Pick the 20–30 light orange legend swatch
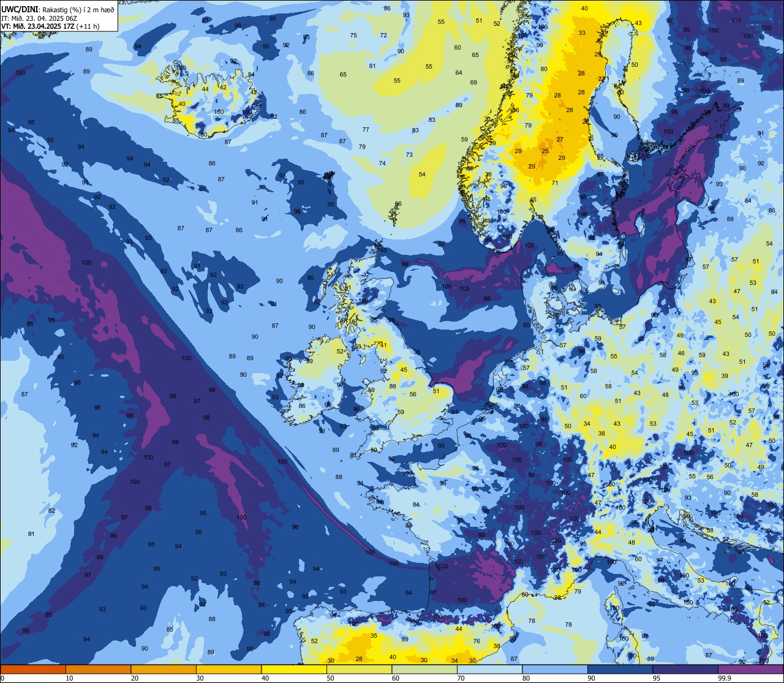Viewport: 784px width, 683px height. (164, 669)
